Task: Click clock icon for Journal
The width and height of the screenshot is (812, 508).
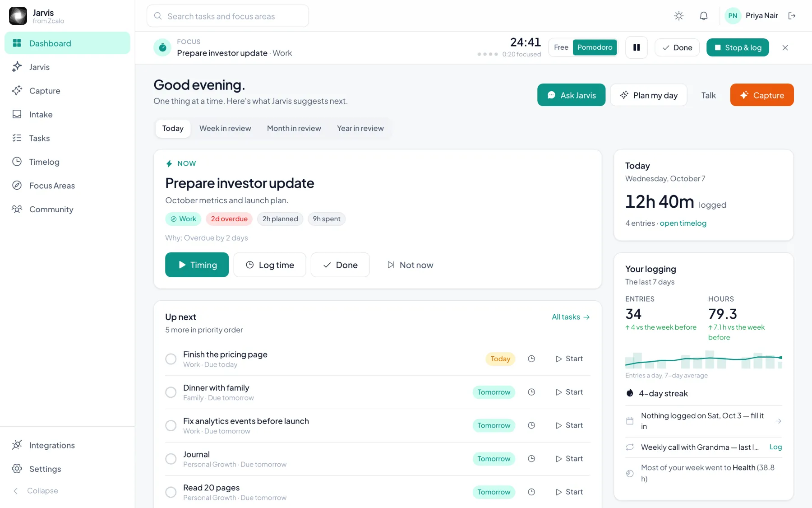Action: (x=531, y=459)
